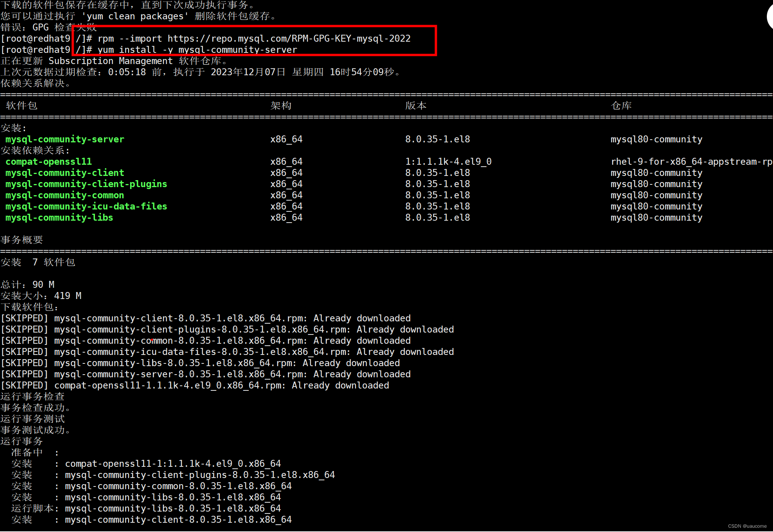773x532 pixels.
Task: Click the 事务检查成功 line
Action: point(35,408)
